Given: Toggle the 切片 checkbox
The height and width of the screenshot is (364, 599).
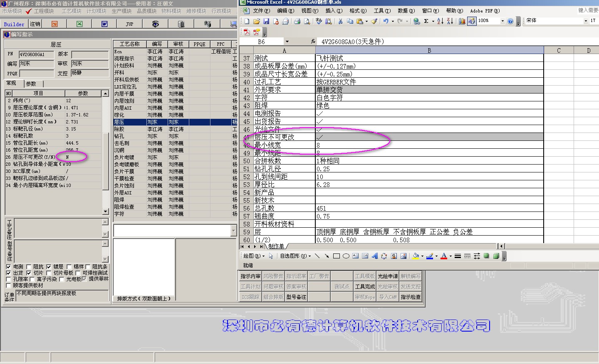Looking at the screenshot, I should tap(29, 273).
